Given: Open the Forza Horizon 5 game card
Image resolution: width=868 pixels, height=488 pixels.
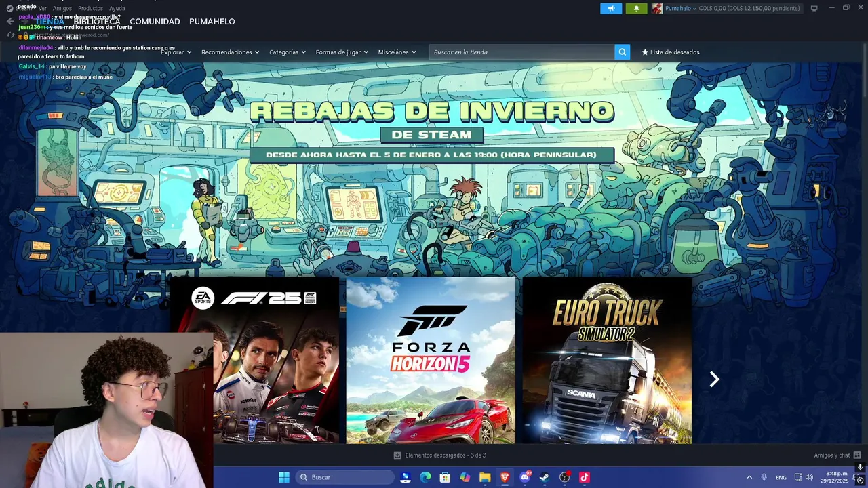Looking at the screenshot, I should click(x=431, y=360).
